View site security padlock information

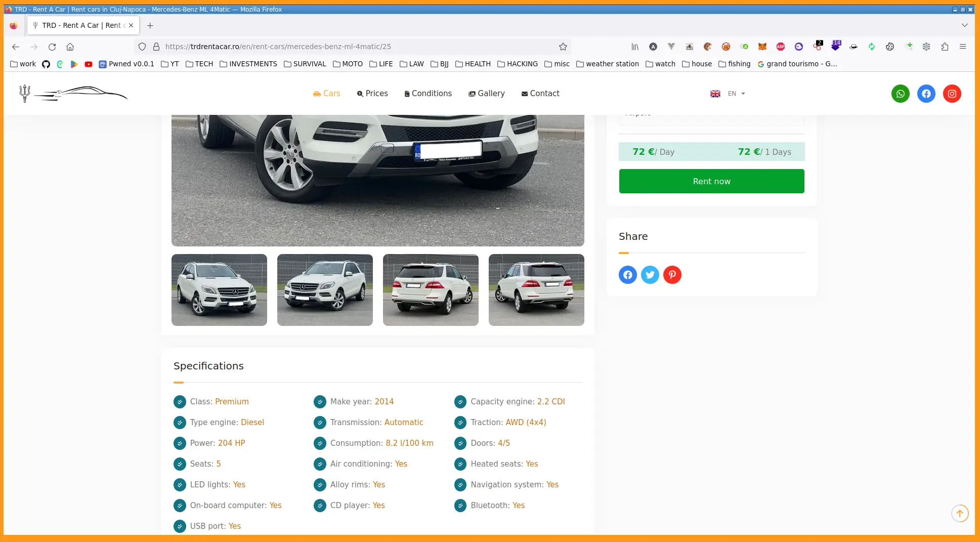click(x=156, y=47)
